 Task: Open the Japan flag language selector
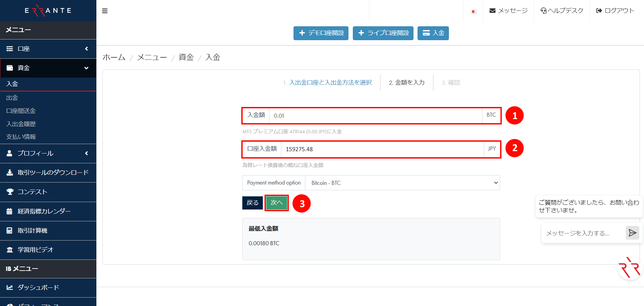(473, 11)
